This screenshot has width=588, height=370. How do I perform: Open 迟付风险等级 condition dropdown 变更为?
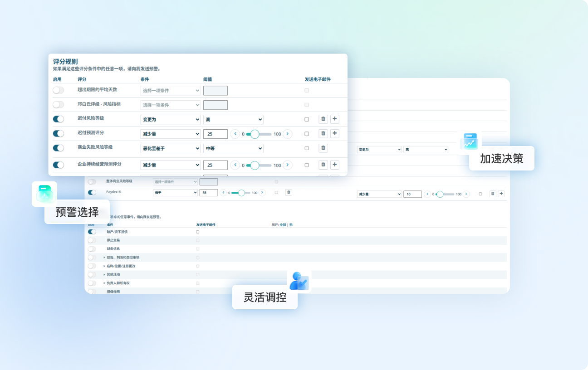coord(171,119)
